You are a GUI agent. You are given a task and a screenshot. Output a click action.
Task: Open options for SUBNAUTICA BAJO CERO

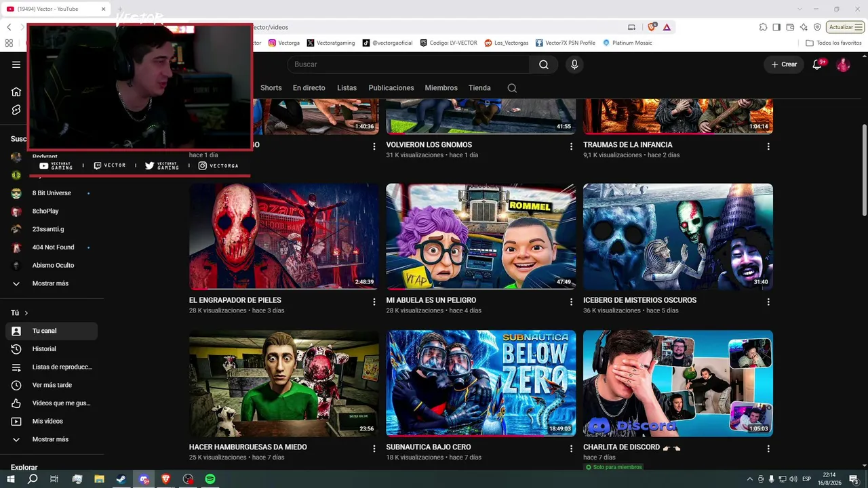[x=571, y=449]
